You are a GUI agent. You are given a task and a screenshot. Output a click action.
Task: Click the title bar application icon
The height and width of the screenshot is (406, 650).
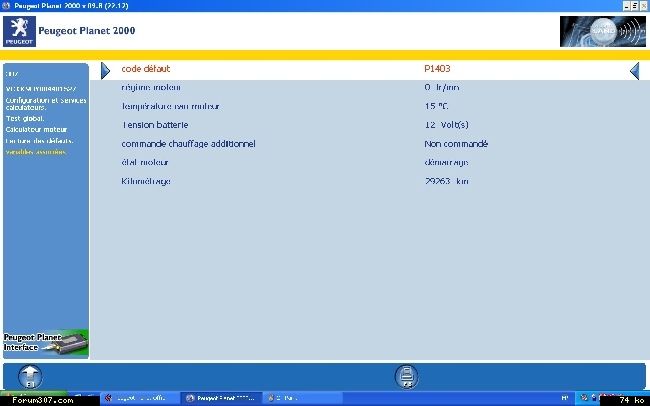pyautogui.click(x=6, y=6)
